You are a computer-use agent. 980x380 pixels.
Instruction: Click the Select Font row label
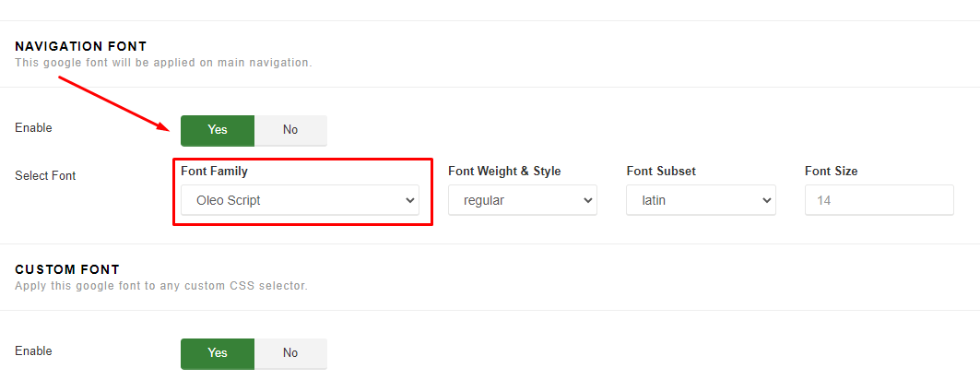[x=45, y=175]
